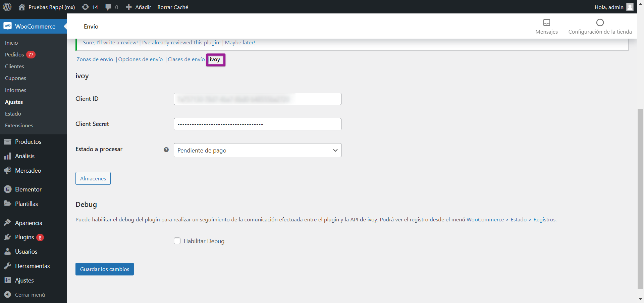
Task: Click the Apariencia brush icon
Action: click(8, 223)
